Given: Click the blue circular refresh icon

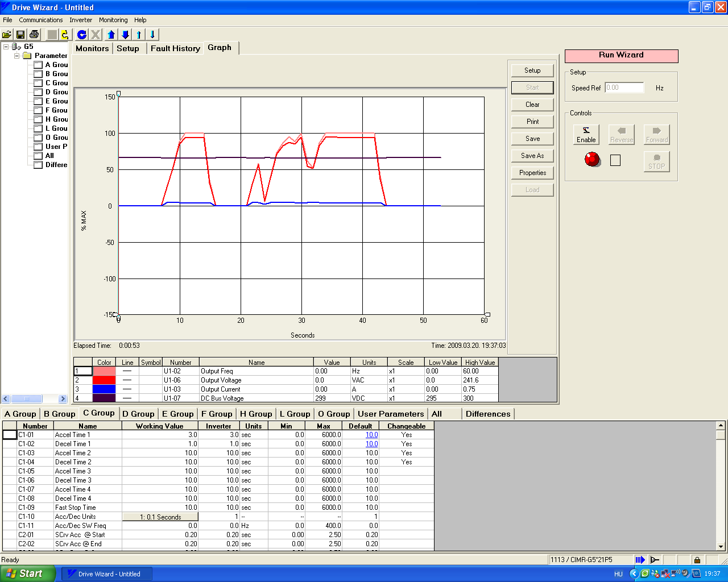Looking at the screenshot, I should tap(82, 35).
